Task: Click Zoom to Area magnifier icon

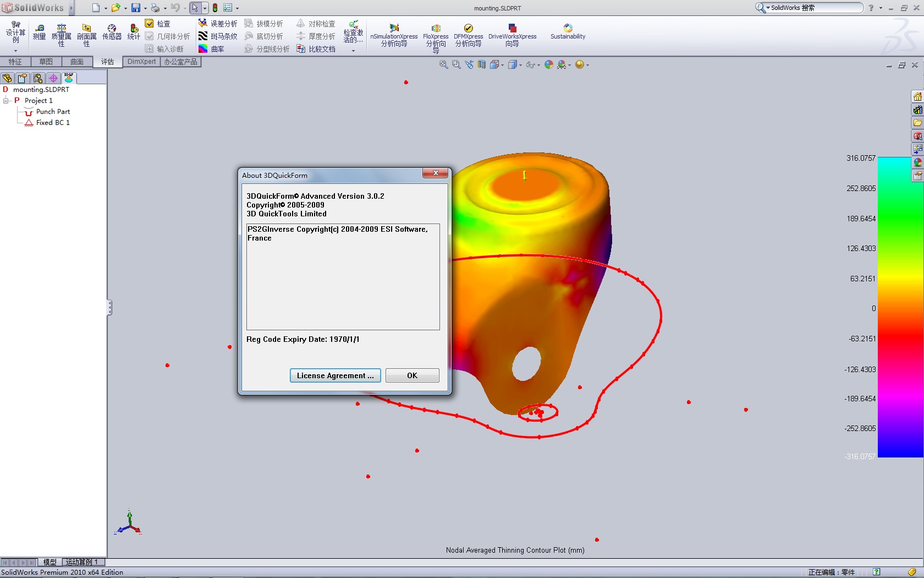Action: click(x=456, y=65)
